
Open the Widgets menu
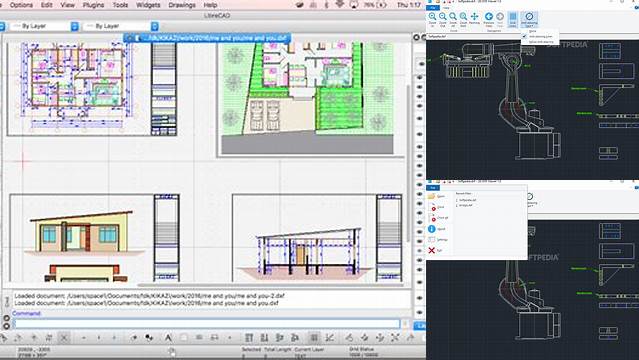point(148,5)
